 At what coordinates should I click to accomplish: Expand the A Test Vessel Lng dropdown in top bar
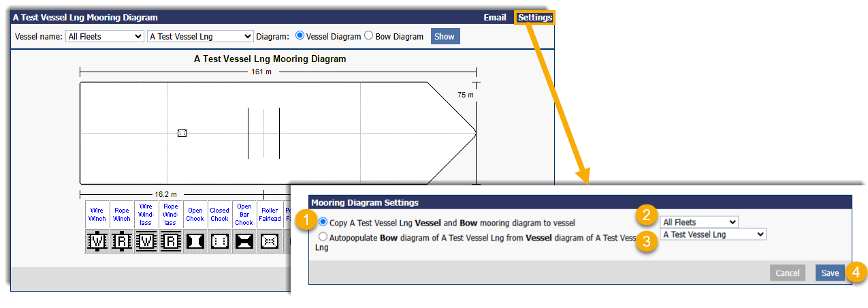point(200,37)
